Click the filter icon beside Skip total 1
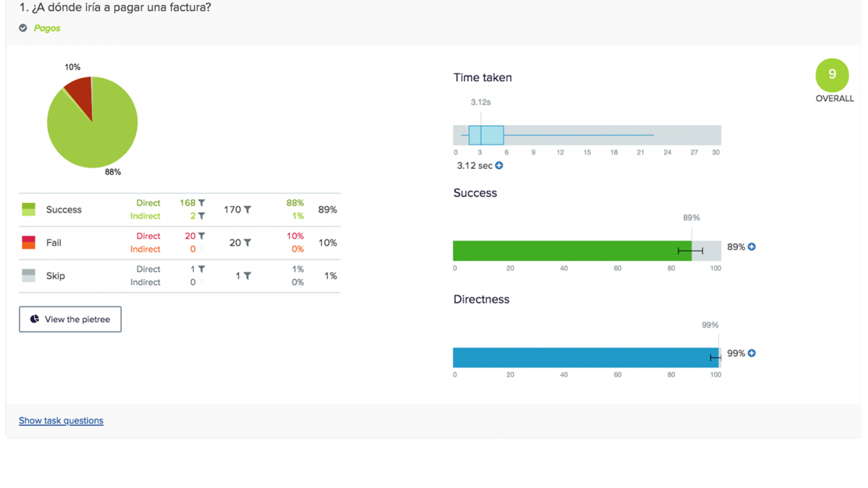The width and height of the screenshot is (868, 488). pyautogui.click(x=247, y=276)
